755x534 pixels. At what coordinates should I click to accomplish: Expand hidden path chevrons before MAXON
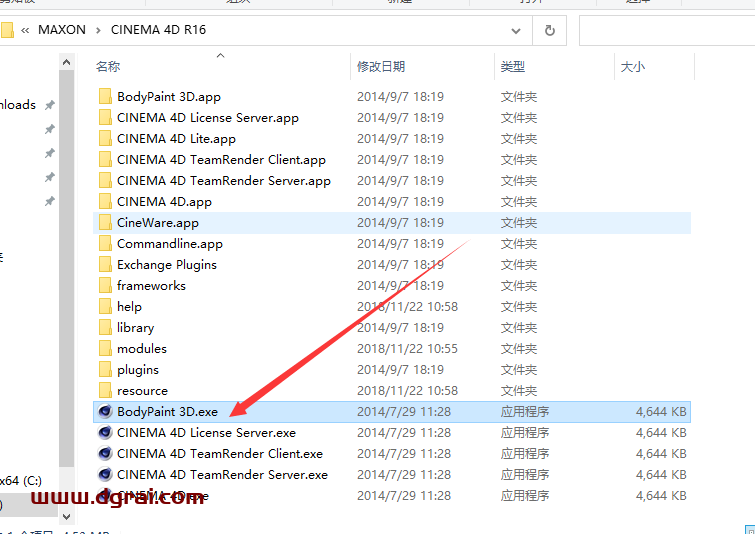[25, 30]
